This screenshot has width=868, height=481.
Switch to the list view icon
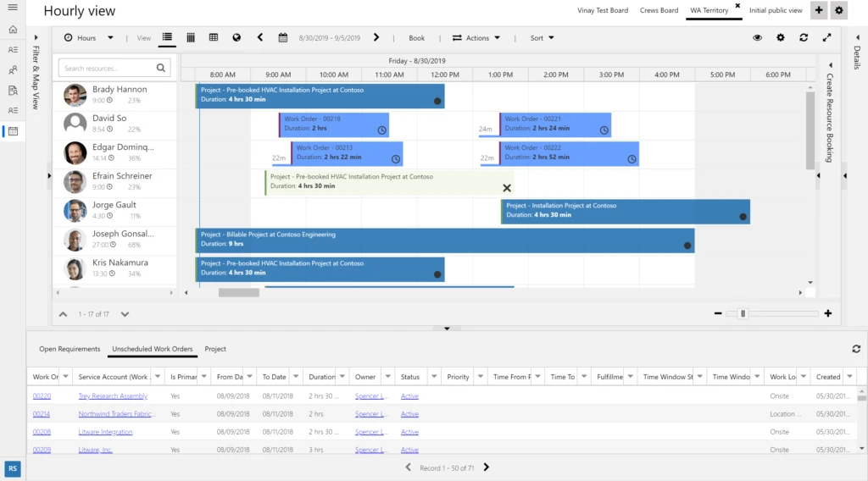click(x=167, y=38)
